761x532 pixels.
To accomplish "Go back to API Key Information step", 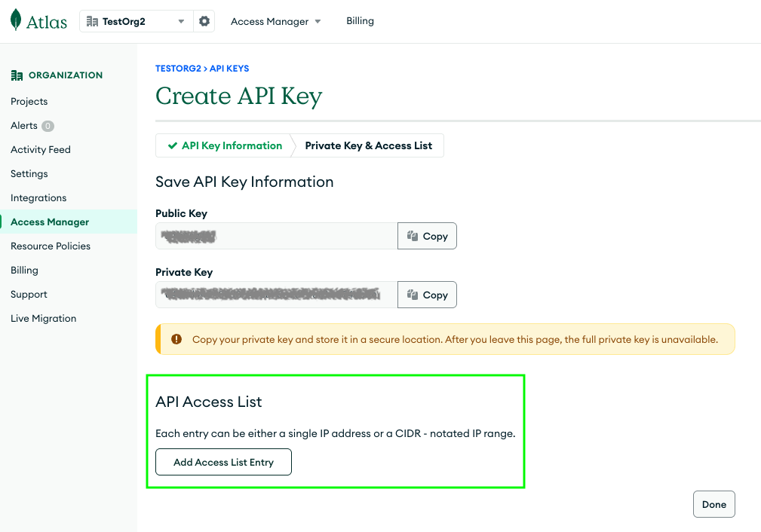I will pyautogui.click(x=225, y=145).
